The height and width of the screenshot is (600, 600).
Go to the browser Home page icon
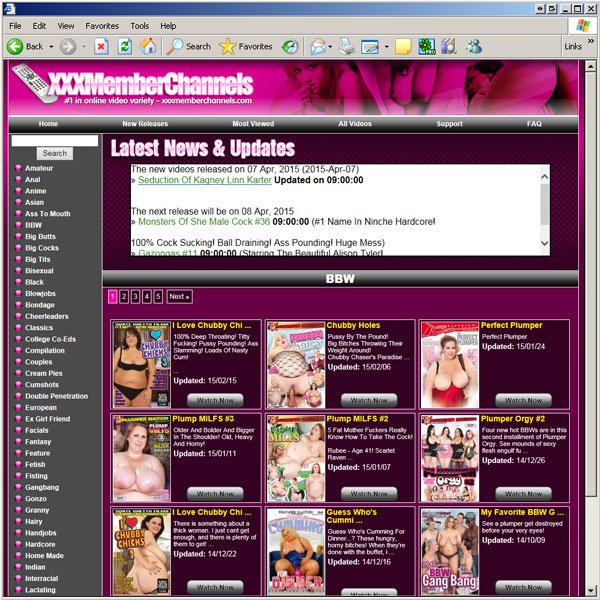(x=148, y=46)
